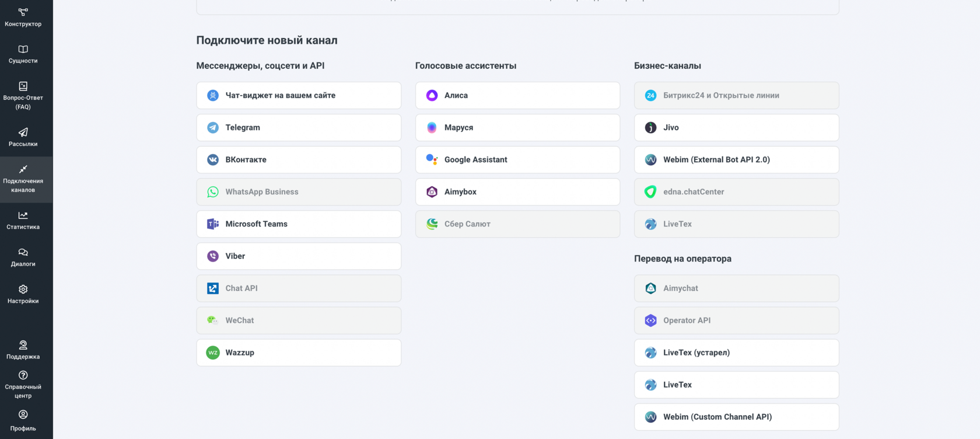Select Webim (External Bot API 2.0) channel
Screen dimensions: 980x439
(x=736, y=159)
